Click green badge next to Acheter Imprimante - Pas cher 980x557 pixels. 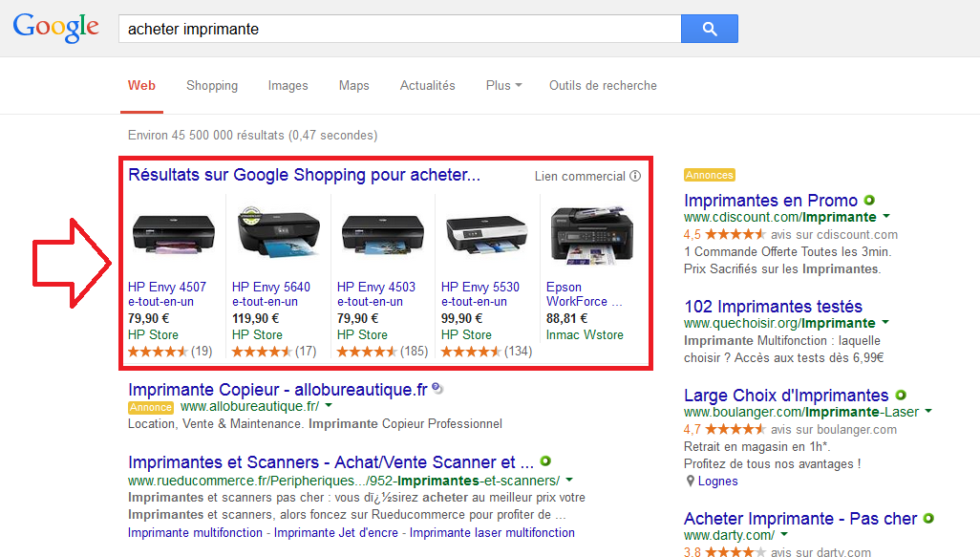click(x=928, y=518)
